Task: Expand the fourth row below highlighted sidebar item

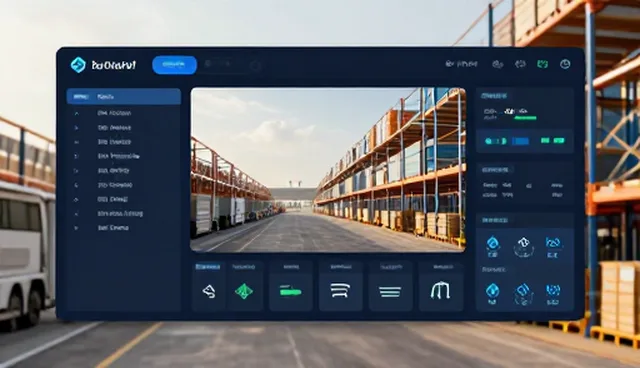Action: pyautogui.click(x=124, y=156)
